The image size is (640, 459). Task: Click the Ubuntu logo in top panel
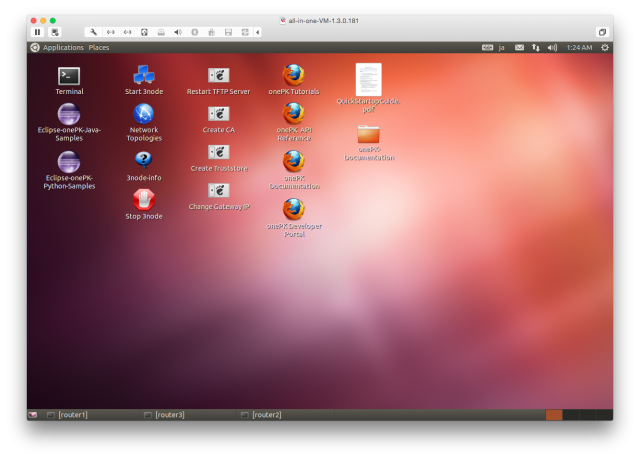coord(35,47)
